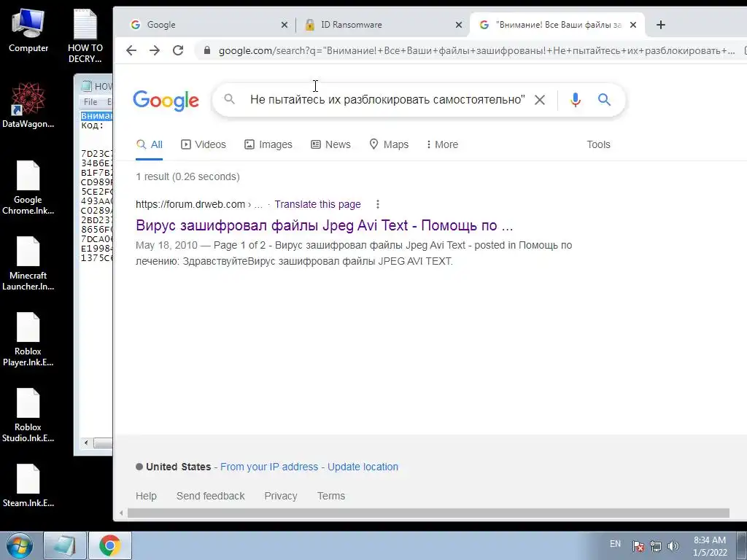Select the Minecraft Launcher.ln desktop file
The height and width of the screenshot is (560, 747).
[28, 263]
